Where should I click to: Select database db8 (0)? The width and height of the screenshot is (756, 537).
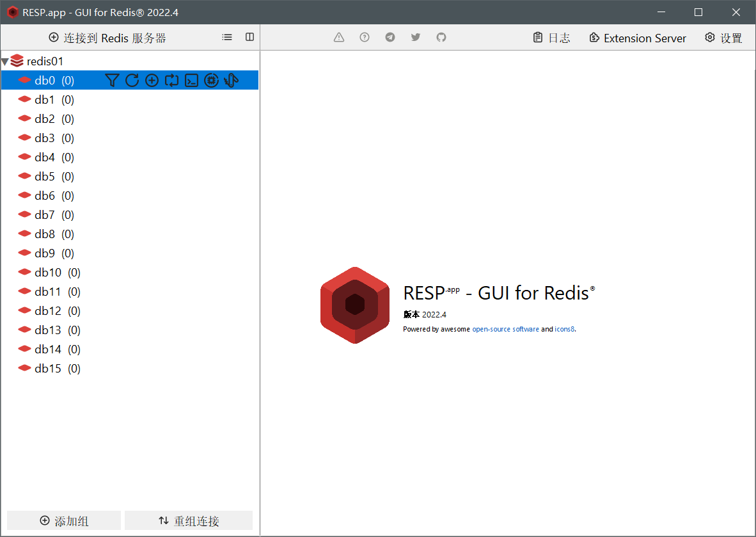coord(130,234)
